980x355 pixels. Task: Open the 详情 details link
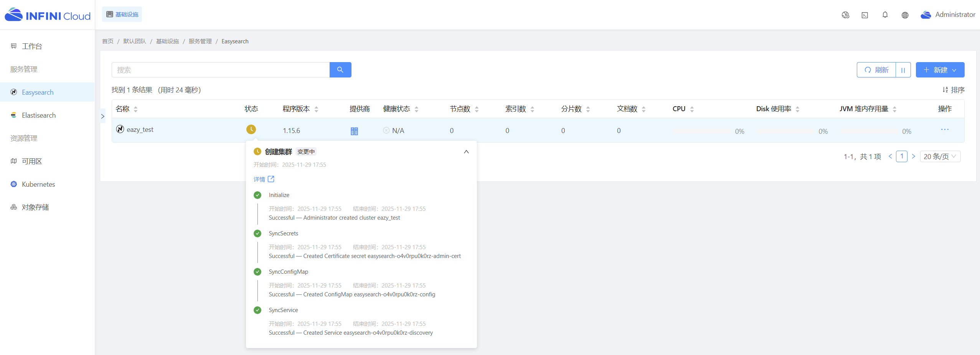pos(264,179)
